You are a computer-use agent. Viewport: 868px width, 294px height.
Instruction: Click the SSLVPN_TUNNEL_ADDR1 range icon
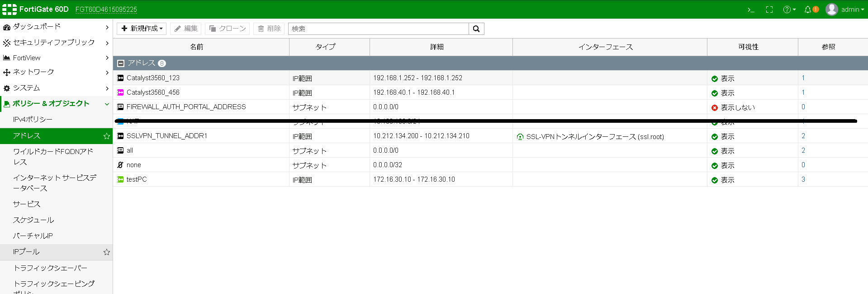click(120, 136)
